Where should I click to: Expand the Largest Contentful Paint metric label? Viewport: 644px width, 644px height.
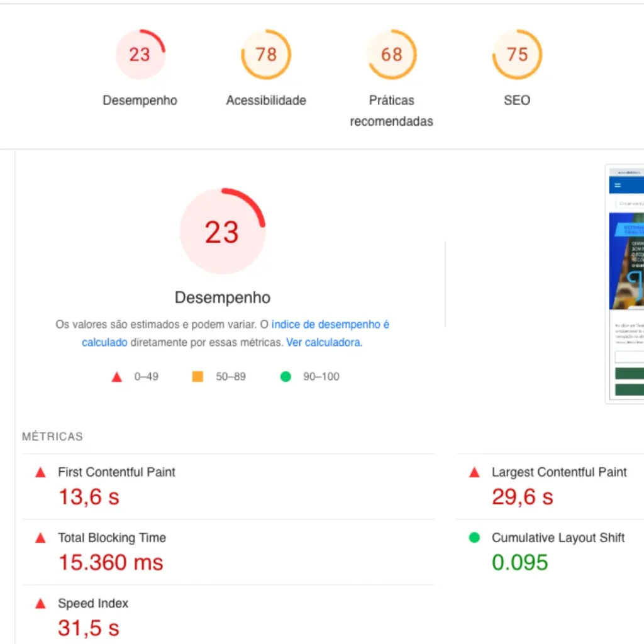(559, 472)
